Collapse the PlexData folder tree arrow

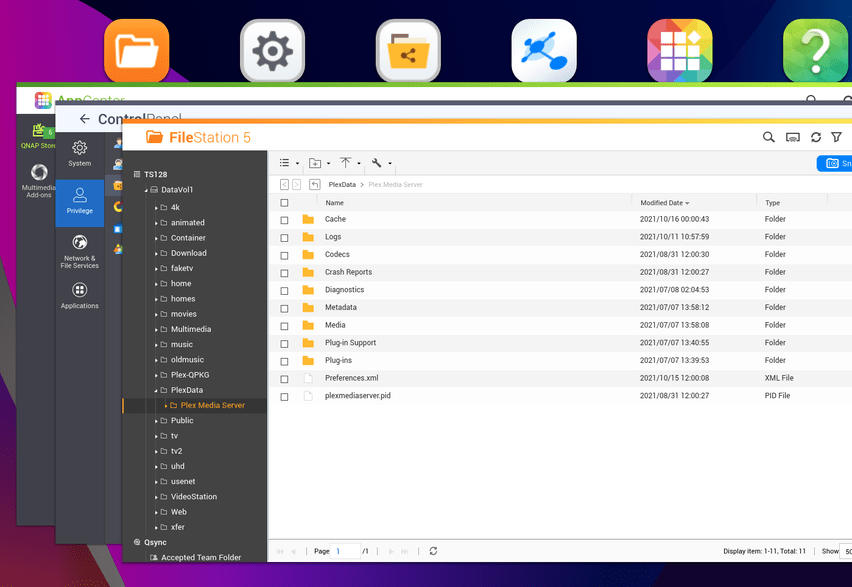[156, 390]
